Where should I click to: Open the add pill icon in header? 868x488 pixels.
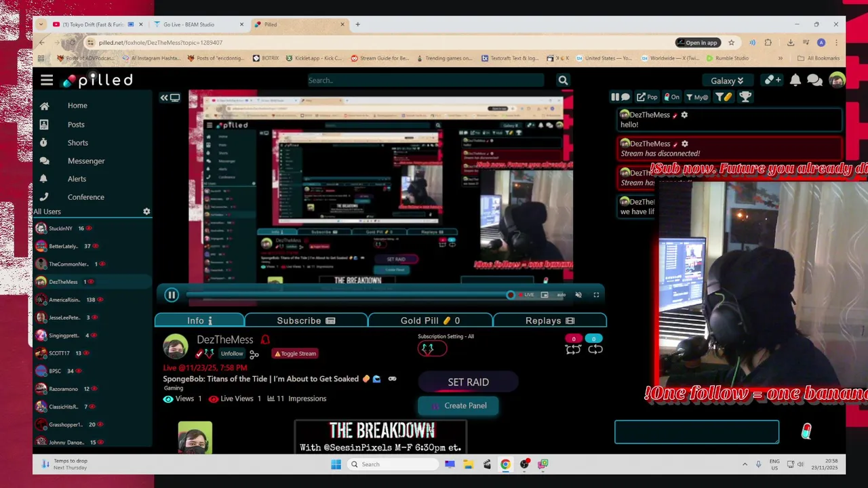772,80
